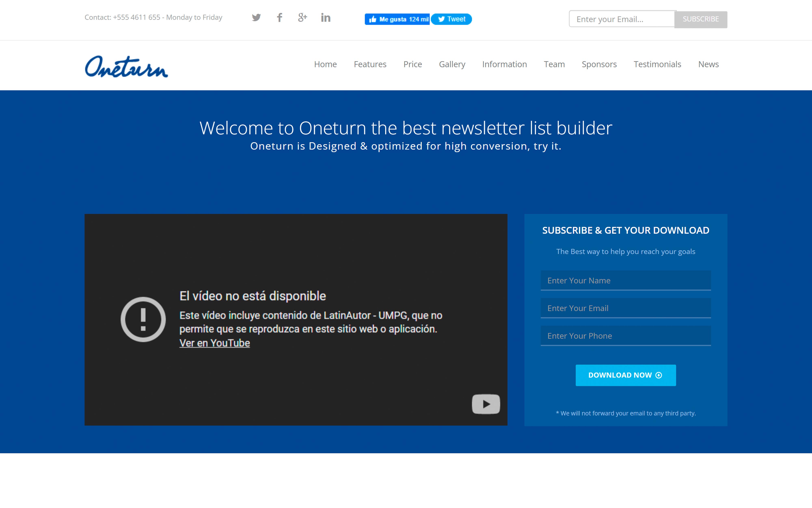Focus the 'Enter Your Phone' field
Viewport: 812px width, 508px height.
coord(626,335)
